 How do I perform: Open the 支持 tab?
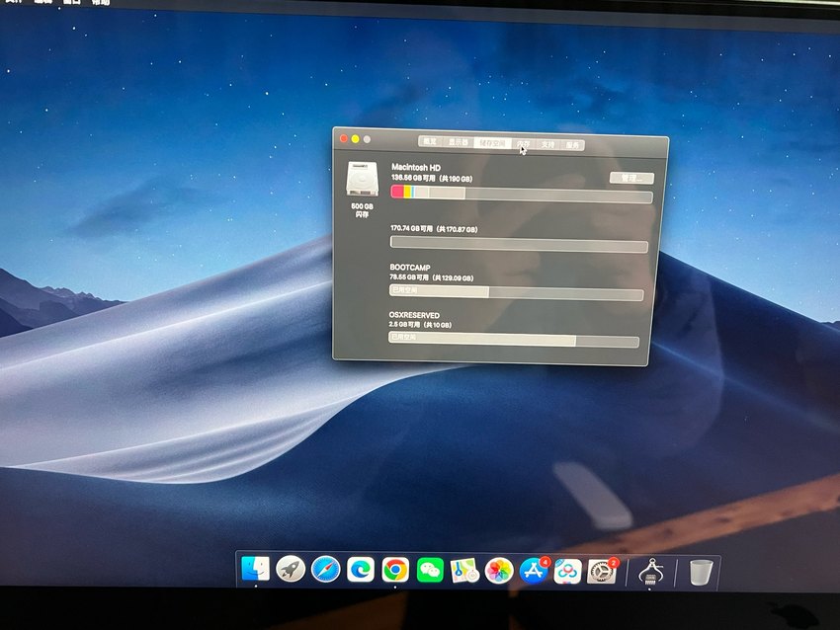point(547,144)
